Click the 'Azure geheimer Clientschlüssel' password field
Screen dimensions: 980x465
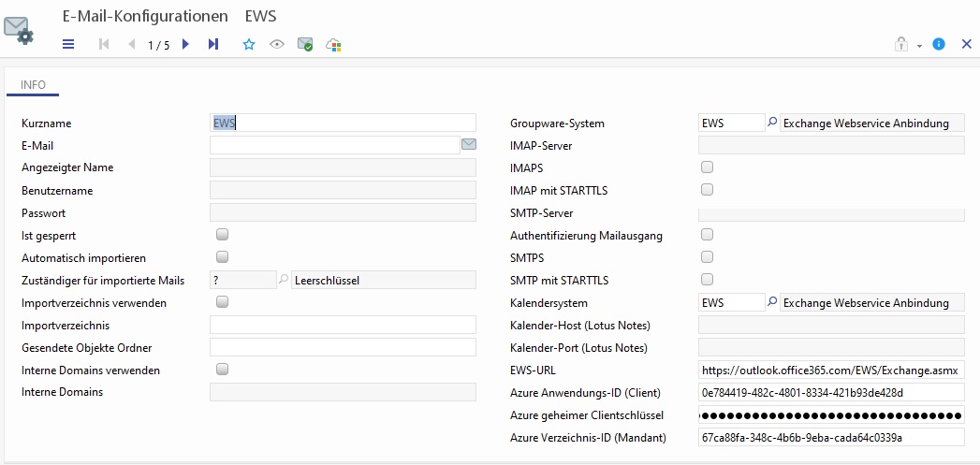(831, 414)
